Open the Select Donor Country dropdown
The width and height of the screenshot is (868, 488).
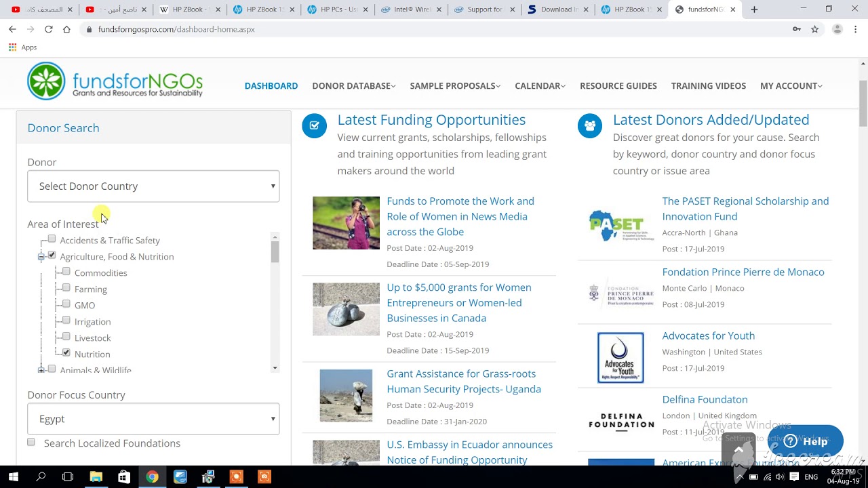[x=153, y=186]
